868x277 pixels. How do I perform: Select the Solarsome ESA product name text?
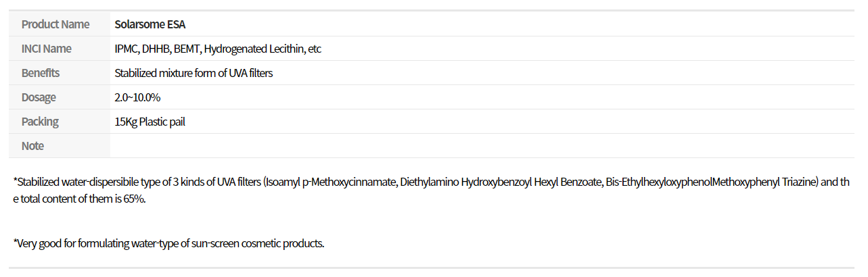(150, 24)
